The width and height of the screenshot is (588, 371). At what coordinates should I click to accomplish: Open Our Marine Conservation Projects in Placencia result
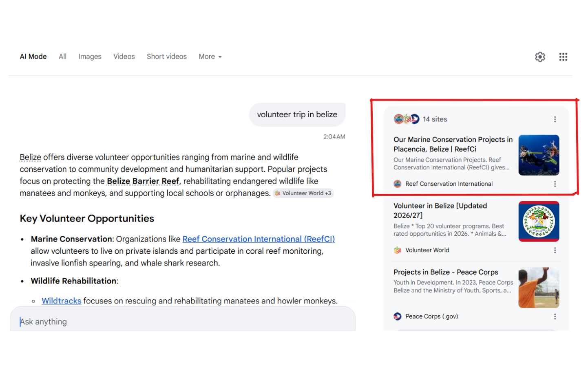tap(453, 144)
